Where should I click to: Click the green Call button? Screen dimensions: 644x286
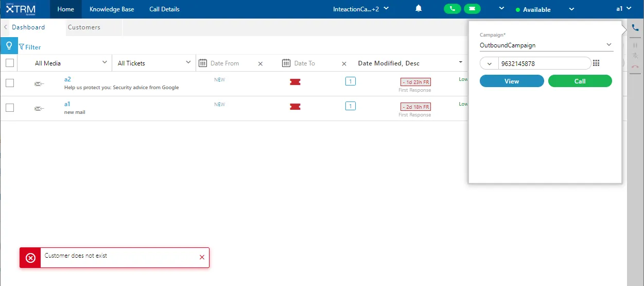coord(580,81)
